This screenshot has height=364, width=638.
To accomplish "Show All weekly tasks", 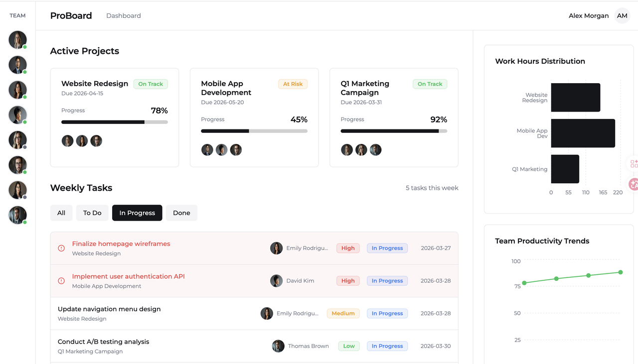I will [x=61, y=213].
